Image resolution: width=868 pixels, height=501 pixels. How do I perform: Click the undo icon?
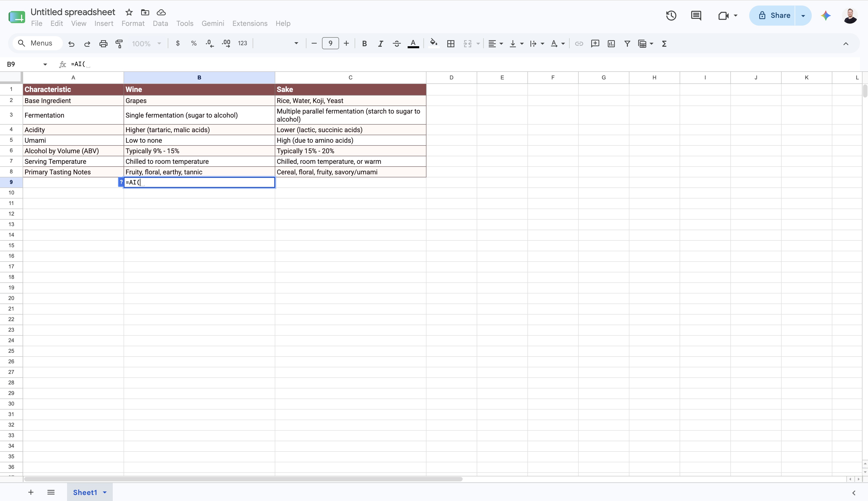tap(71, 44)
